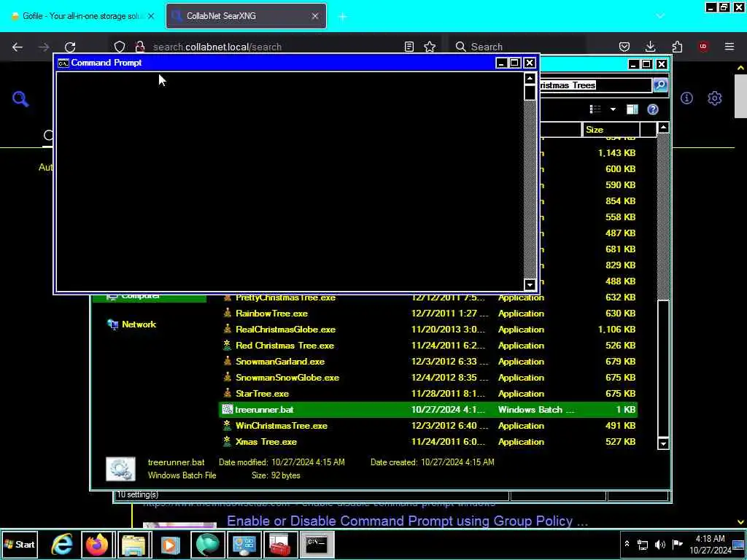Select the Command Prompt taskbar button

pos(317,544)
